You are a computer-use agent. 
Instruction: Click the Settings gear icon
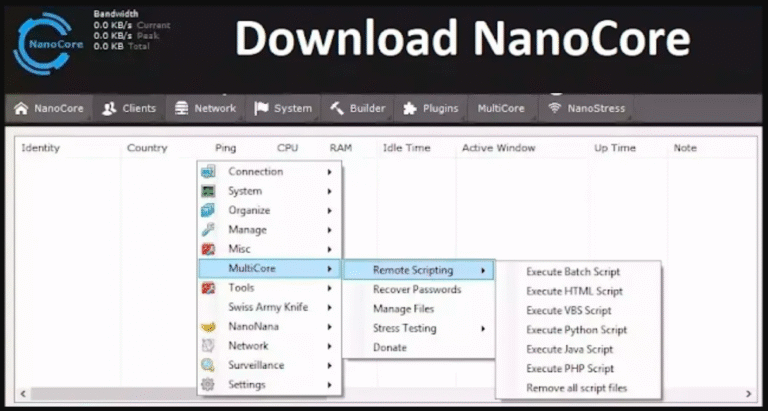(208, 385)
